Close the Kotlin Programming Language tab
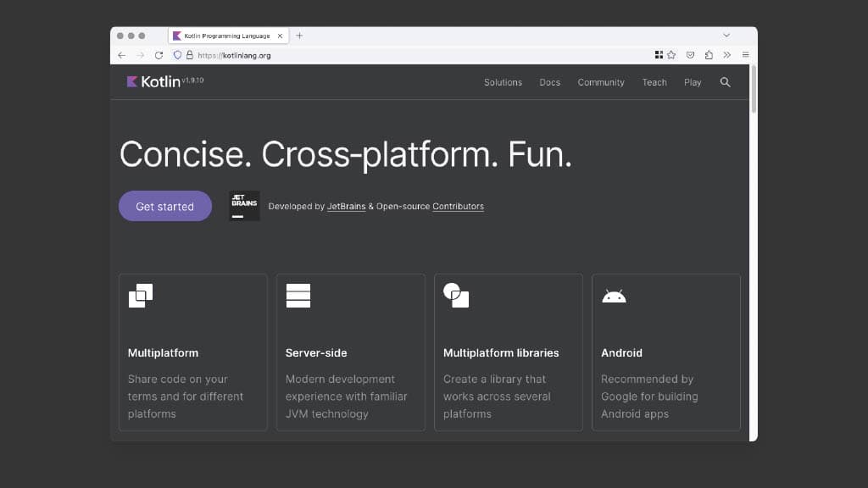This screenshot has width=868, height=488. tap(280, 36)
